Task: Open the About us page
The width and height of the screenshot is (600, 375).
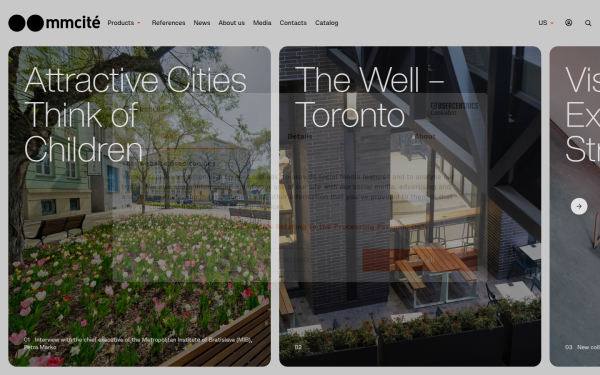Action: (232, 23)
